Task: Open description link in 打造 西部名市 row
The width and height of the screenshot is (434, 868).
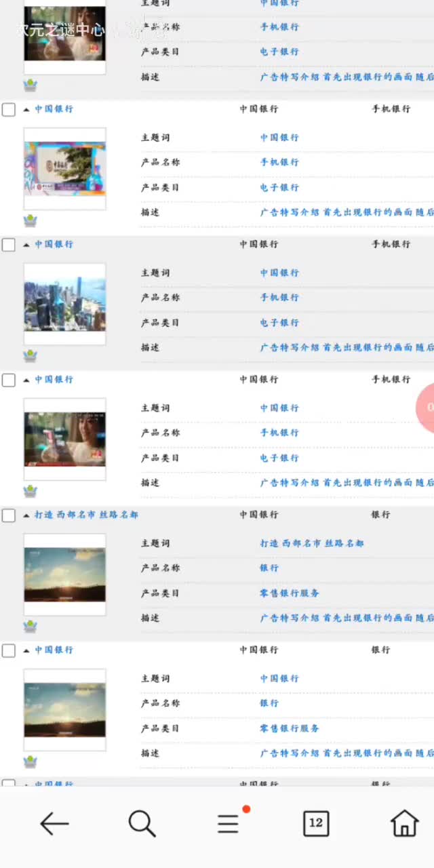Action: point(347,618)
